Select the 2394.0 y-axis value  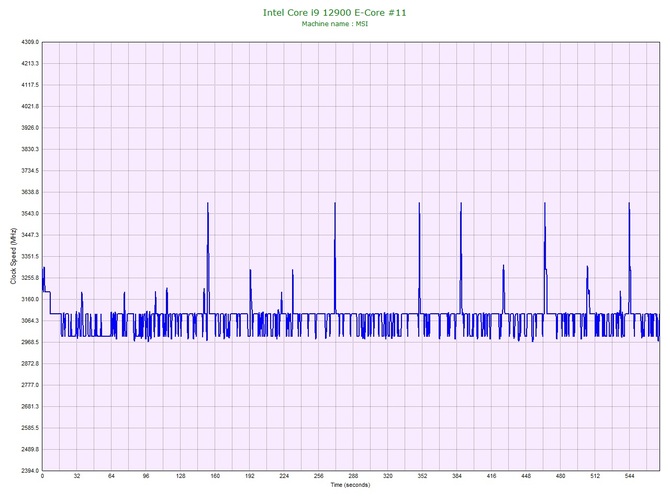click(x=30, y=471)
